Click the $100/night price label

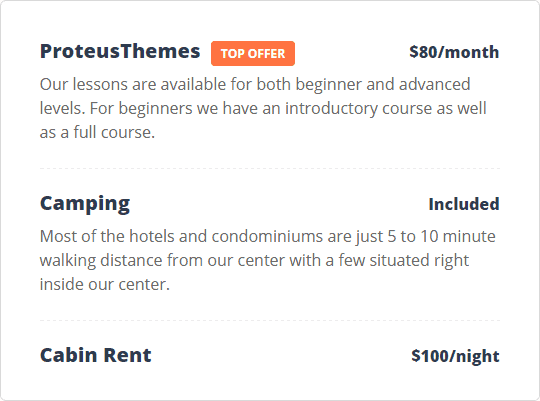[455, 356]
